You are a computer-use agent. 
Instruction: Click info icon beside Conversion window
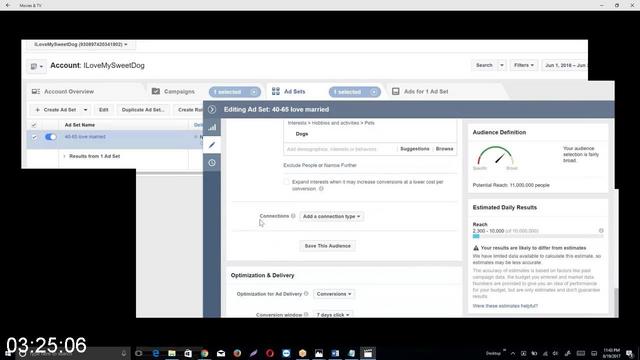click(306, 315)
